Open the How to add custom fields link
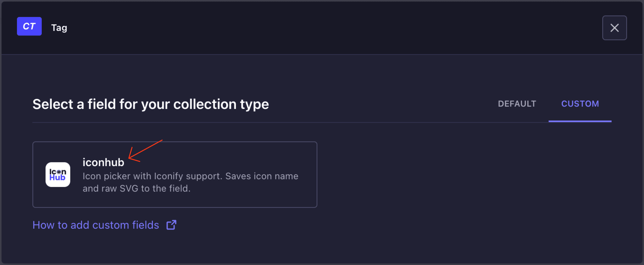The image size is (644, 265). click(104, 225)
